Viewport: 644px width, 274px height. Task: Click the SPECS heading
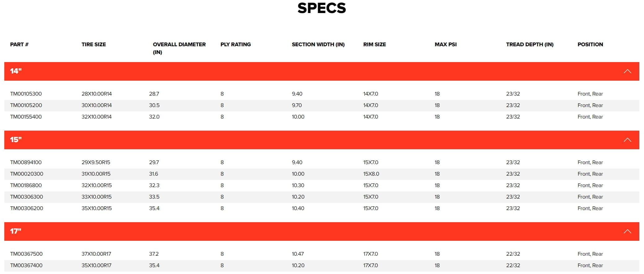click(x=322, y=8)
